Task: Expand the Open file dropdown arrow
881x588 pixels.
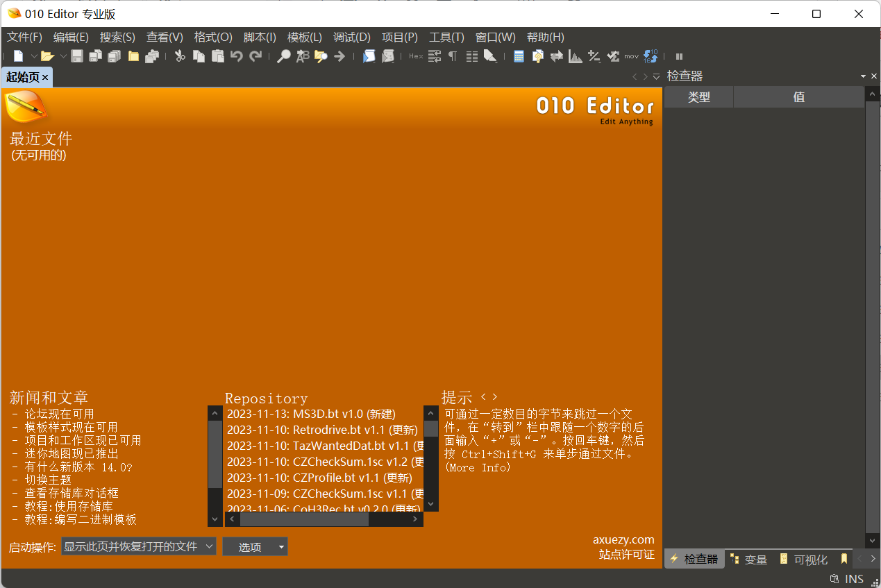Action: point(62,56)
